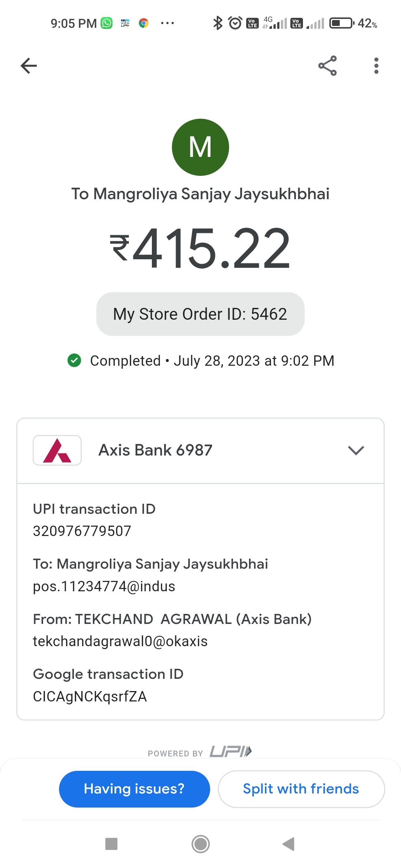Share this payment receipt
Viewport: 401px width, 868px height.
(327, 66)
